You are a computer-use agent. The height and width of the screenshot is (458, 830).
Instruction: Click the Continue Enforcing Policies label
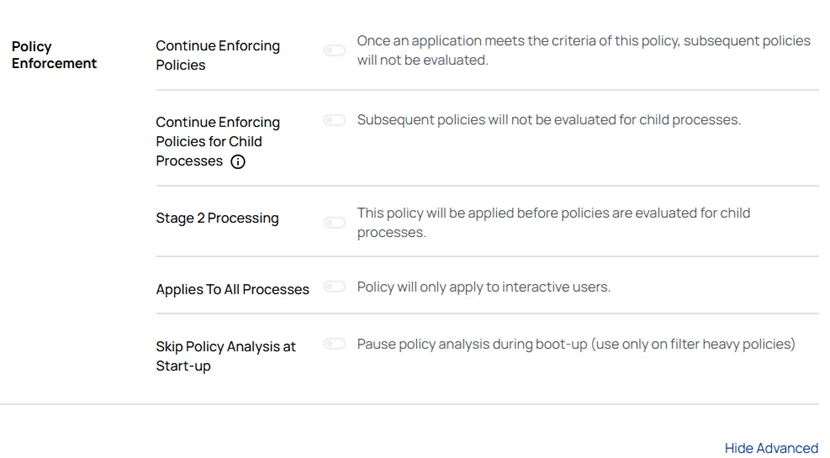pos(218,55)
